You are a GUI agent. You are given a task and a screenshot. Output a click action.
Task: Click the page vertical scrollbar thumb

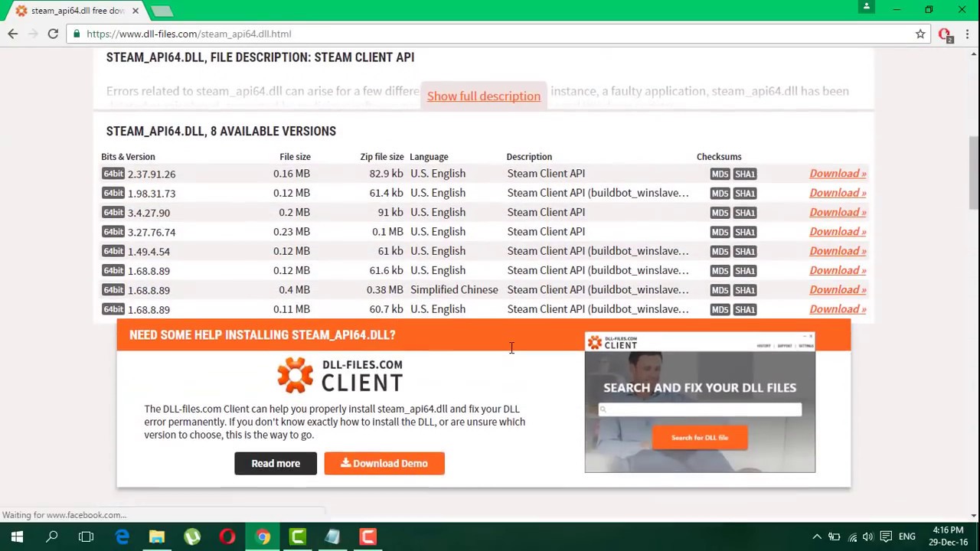point(974,172)
